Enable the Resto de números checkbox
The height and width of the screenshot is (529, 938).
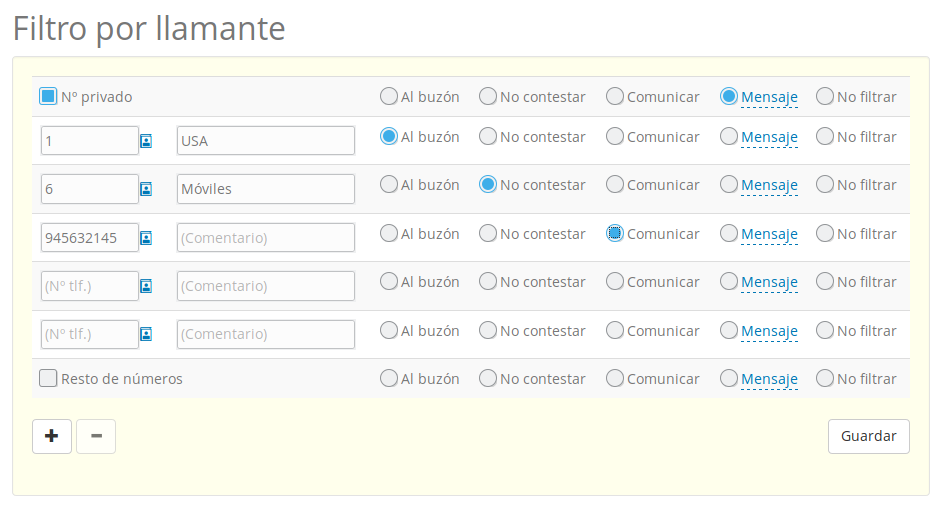48,379
